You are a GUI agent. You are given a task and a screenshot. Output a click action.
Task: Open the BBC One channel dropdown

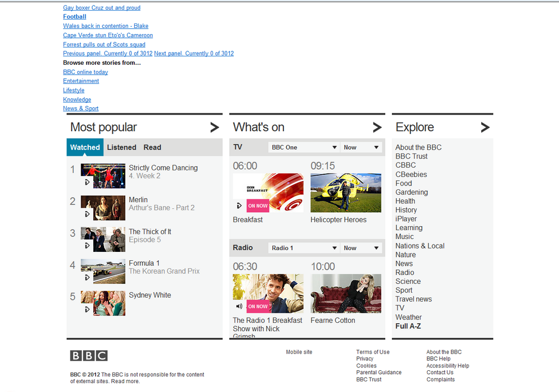coord(304,147)
